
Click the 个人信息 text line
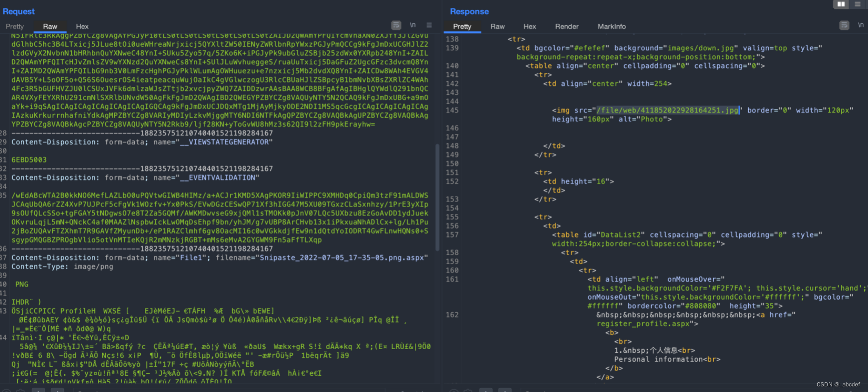654,350
